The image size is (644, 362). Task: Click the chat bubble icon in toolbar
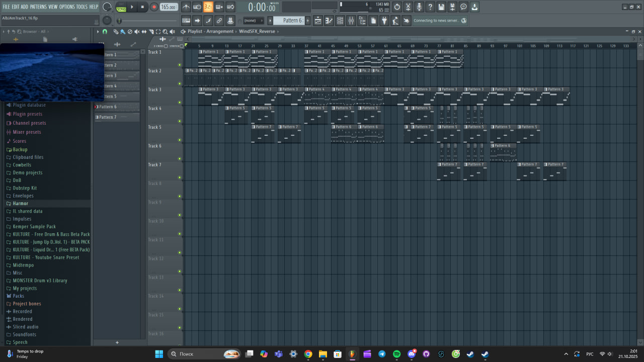[463, 7]
